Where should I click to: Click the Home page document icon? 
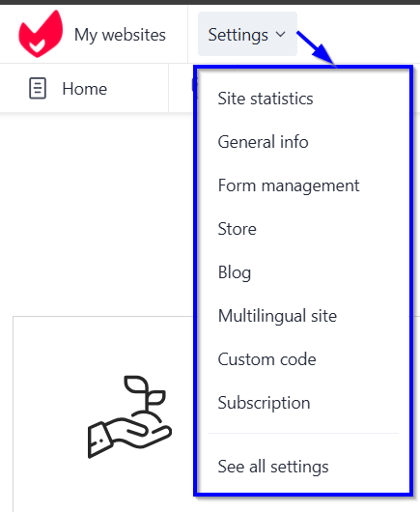coord(38,88)
